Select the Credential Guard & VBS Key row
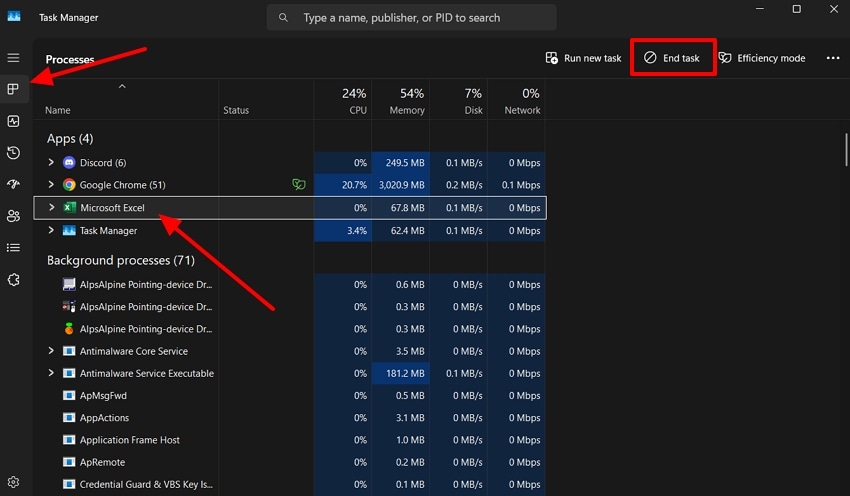 (290, 485)
